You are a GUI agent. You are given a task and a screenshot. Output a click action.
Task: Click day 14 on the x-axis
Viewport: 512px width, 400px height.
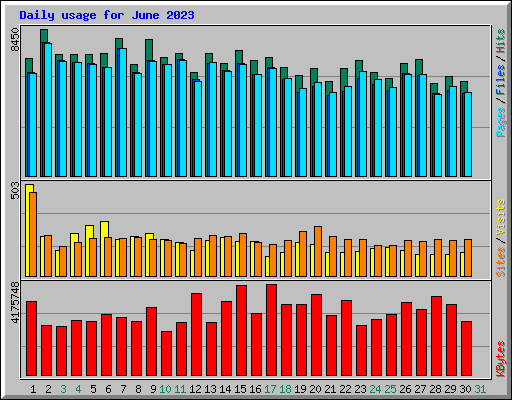(x=225, y=389)
